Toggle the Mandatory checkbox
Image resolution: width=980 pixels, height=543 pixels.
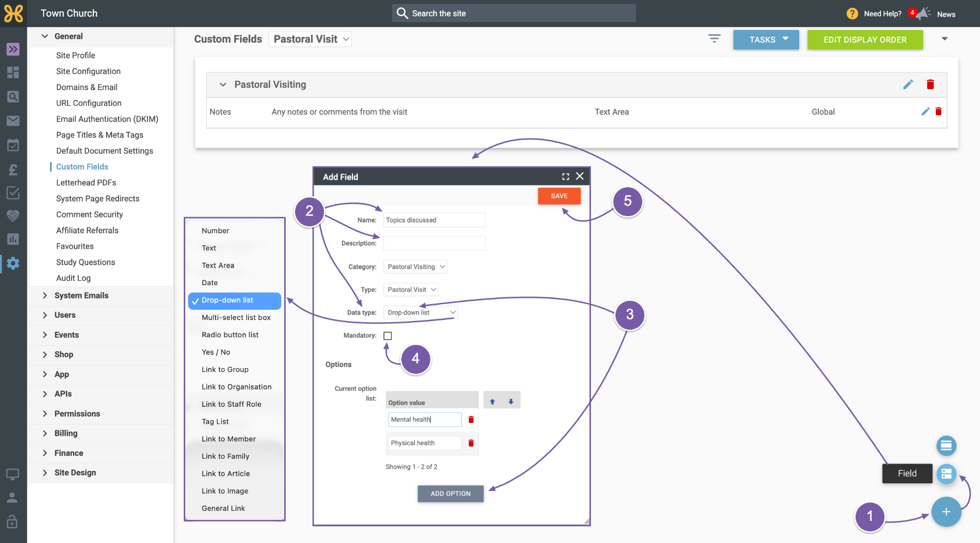388,336
